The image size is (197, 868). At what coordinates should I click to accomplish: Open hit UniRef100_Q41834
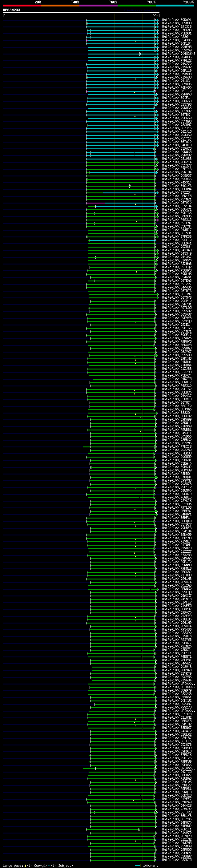(x=177, y=81)
